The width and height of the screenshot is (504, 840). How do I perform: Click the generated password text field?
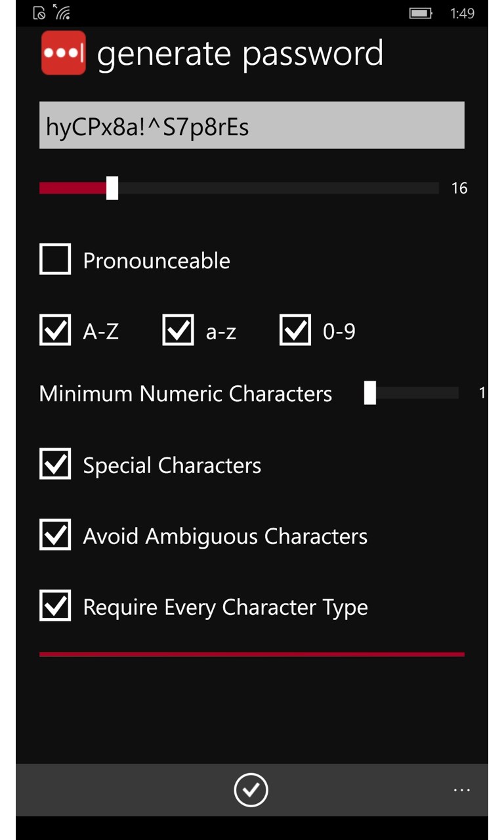(251, 125)
